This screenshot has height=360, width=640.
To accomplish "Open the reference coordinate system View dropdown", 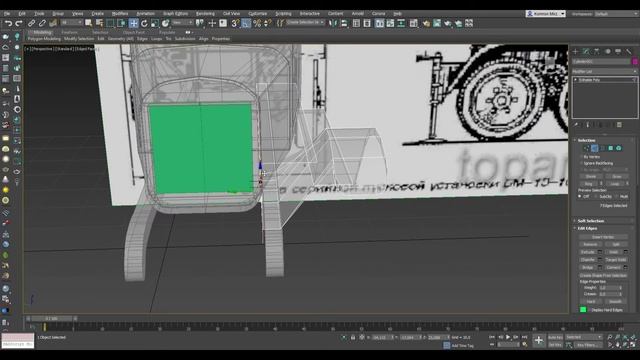I will (x=182, y=23).
